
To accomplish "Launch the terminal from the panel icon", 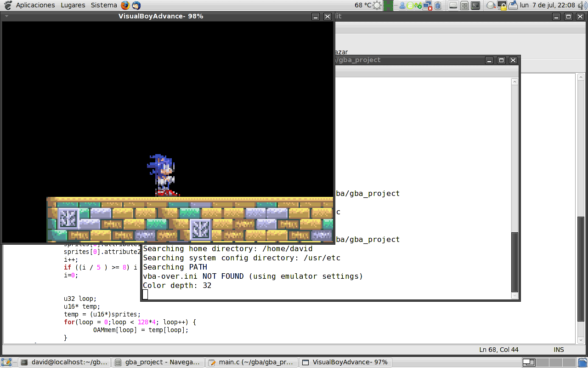I will click(x=476, y=6).
